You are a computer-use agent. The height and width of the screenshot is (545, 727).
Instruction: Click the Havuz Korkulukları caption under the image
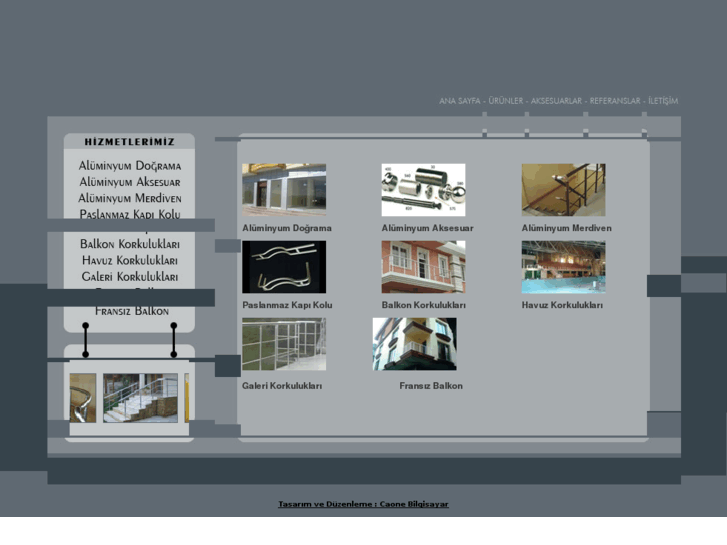coord(562,305)
